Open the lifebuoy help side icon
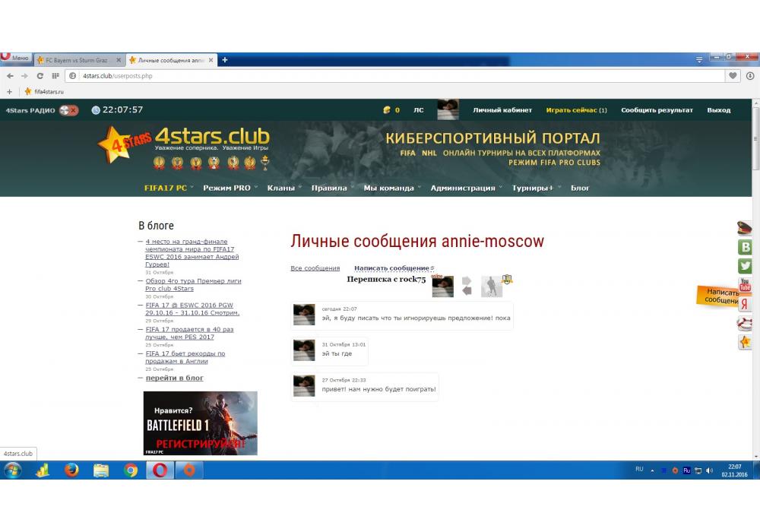This screenshot has height=532, width=760. coord(745,323)
